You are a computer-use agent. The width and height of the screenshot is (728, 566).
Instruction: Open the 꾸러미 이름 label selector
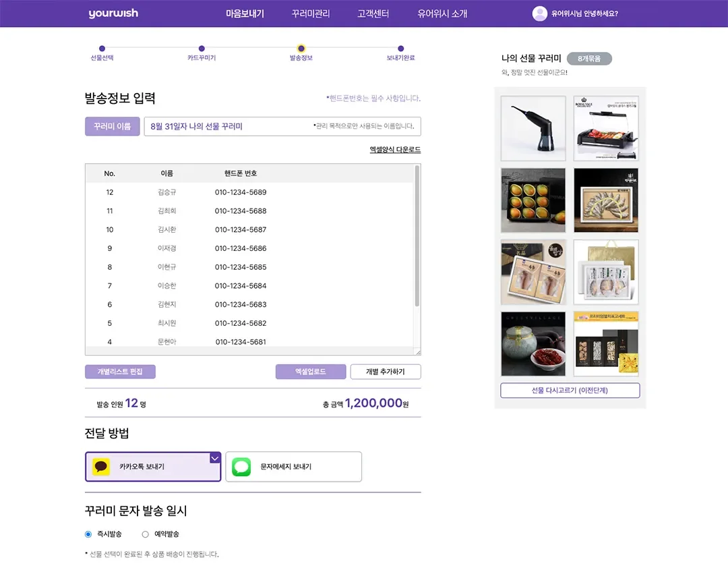click(x=112, y=126)
